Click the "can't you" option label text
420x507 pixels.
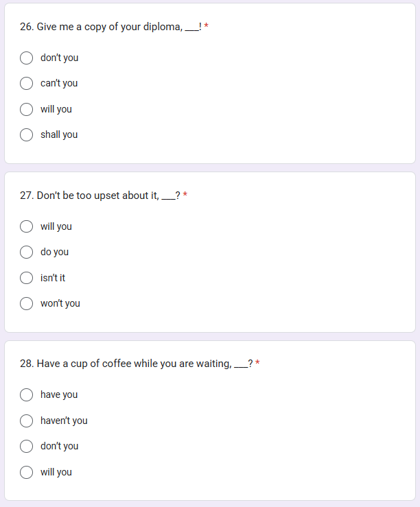[59, 84]
